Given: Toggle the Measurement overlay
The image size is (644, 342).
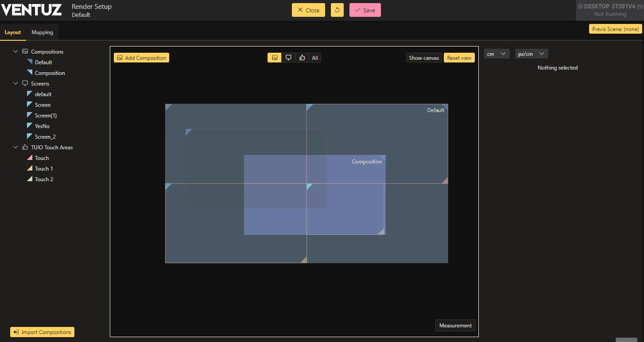Looking at the screenshot, I should (x=455, y=326).
